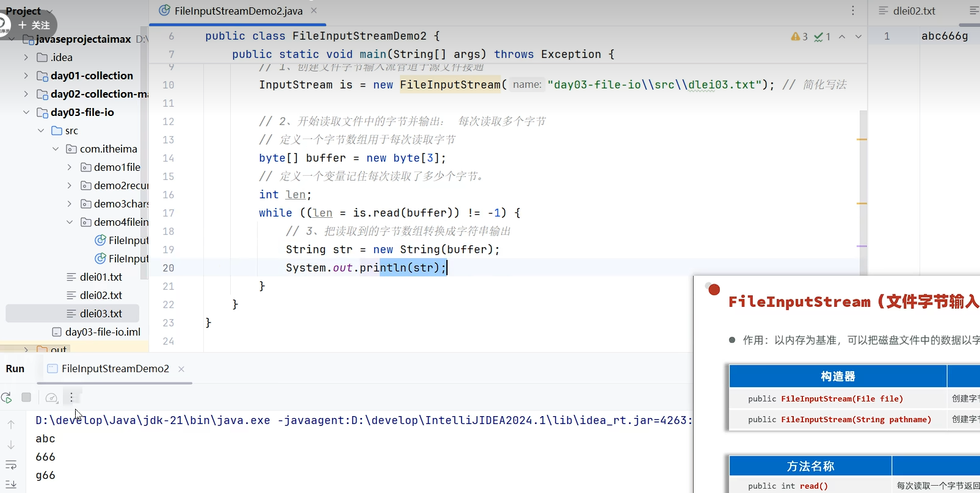Click the first FileInput class icon in project tree
The image size is (980, 493).
tap(101, 240)
